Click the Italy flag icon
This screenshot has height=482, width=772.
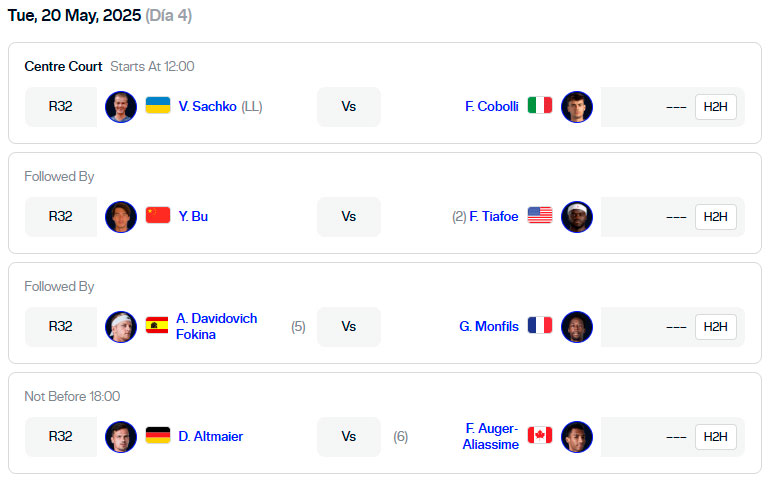(x=540, y=105)
